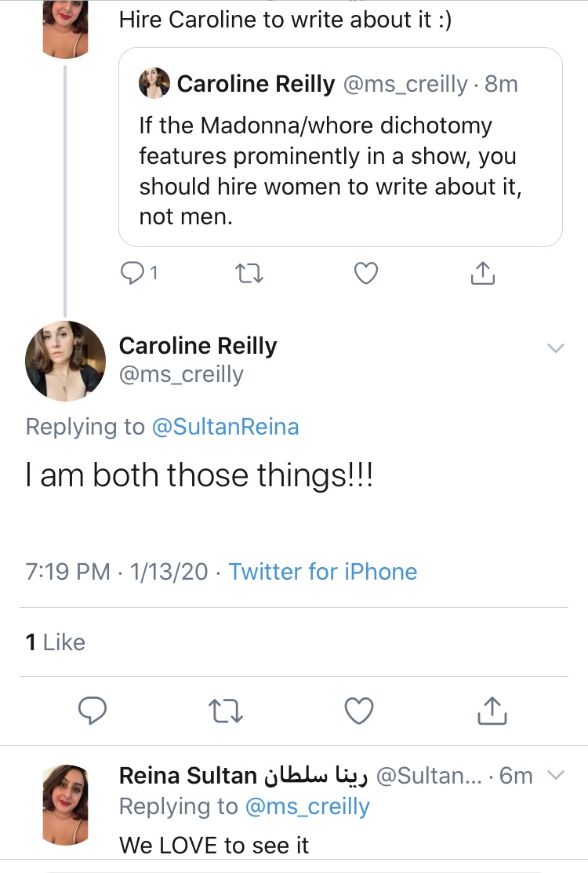The height and width of the screenshot is (873, 588).
Task: Retweet the "I am both those things" tweet
Action: (227, 711)
